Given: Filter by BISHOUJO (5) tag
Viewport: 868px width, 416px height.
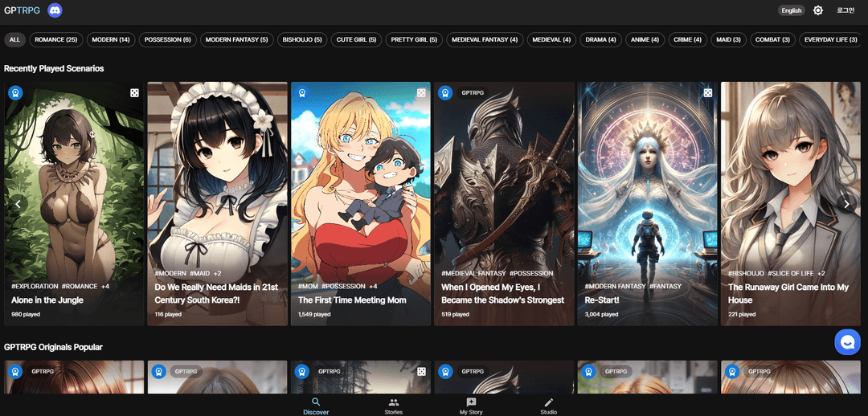Looking at the screenshot, I should pyautogui.click(x=302, y=40).
